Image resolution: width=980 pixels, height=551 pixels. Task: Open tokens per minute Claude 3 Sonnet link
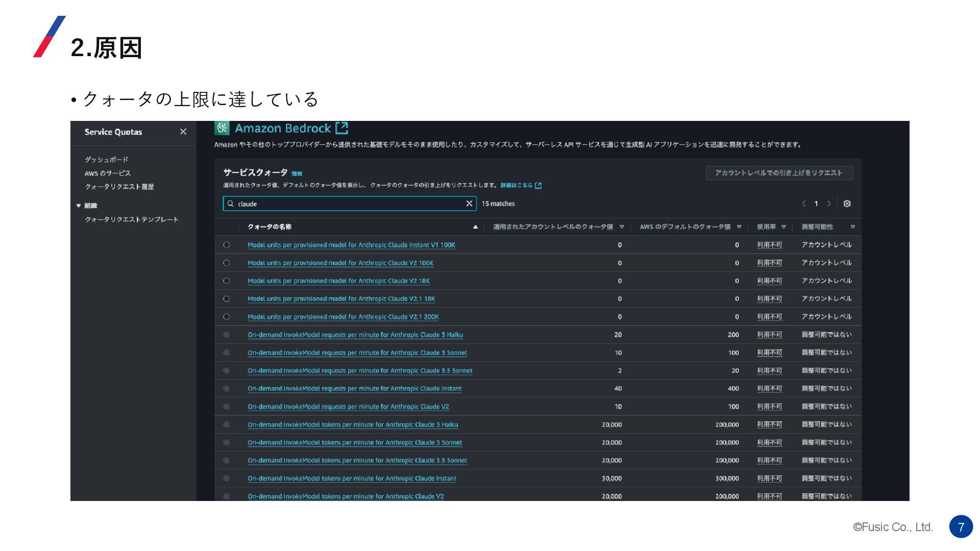tap(355, 442)
